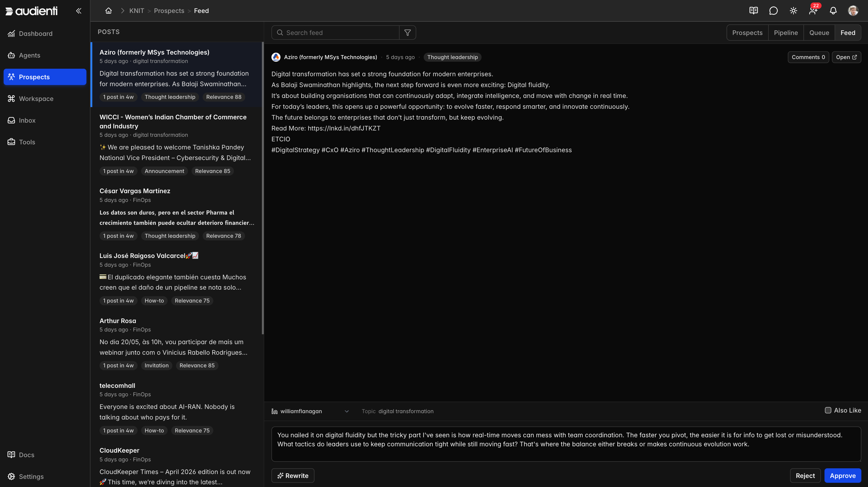Image resolution: width=868 pixels, height=487 pixels.
Task: Click the Invitation tag on Arthur Rosa post
Action: pos(156,366)
